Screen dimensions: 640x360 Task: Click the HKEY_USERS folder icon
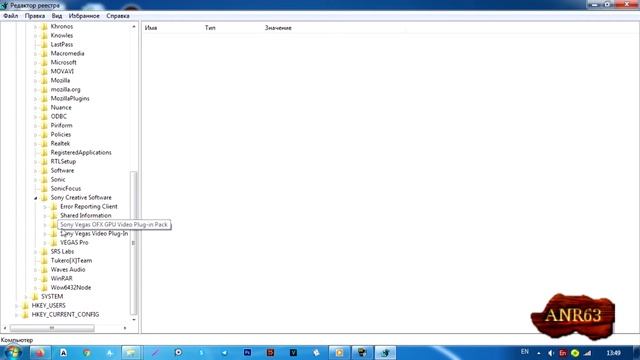[25, 305]
